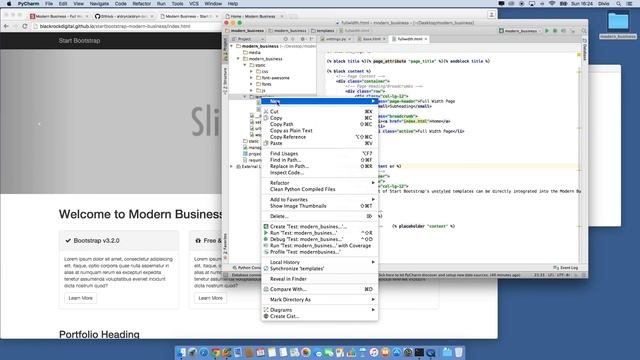Open Finder from the Dock
Screen dimensions: 640x360
tap(181, 352)
